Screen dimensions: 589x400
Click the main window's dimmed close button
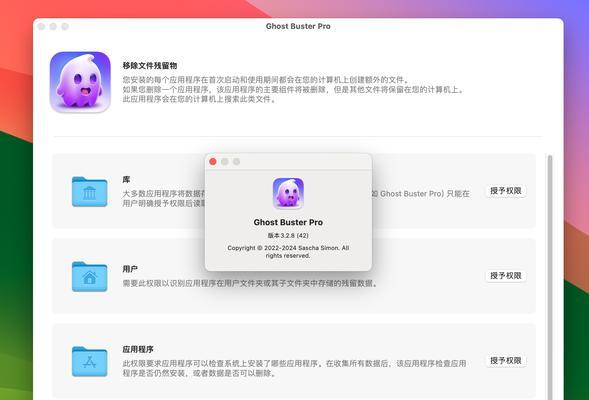pyautogui.click(x=41, y=26)
